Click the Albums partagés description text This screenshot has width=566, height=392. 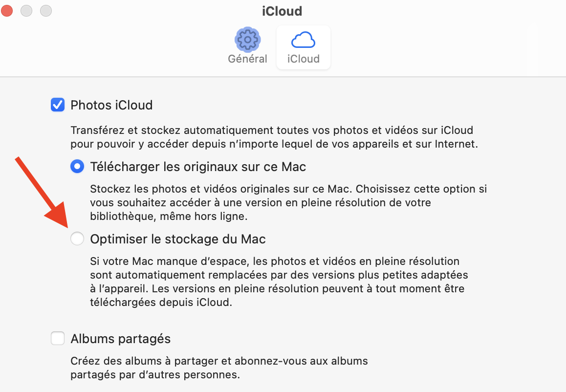click(x=219, y=368)
